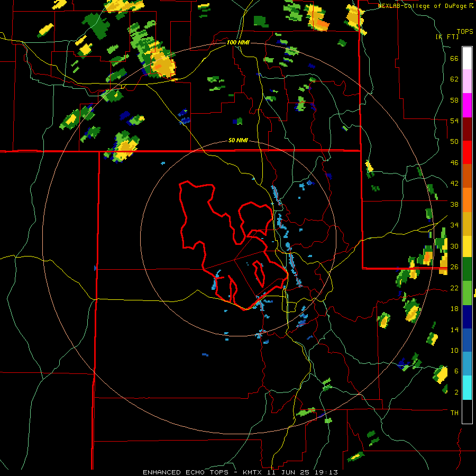
Task: Click the '2' legend value
Action: click(x=456, y=392)
